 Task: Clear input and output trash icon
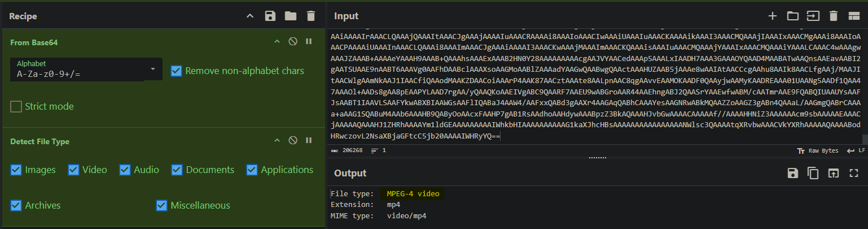click(833, 16)
